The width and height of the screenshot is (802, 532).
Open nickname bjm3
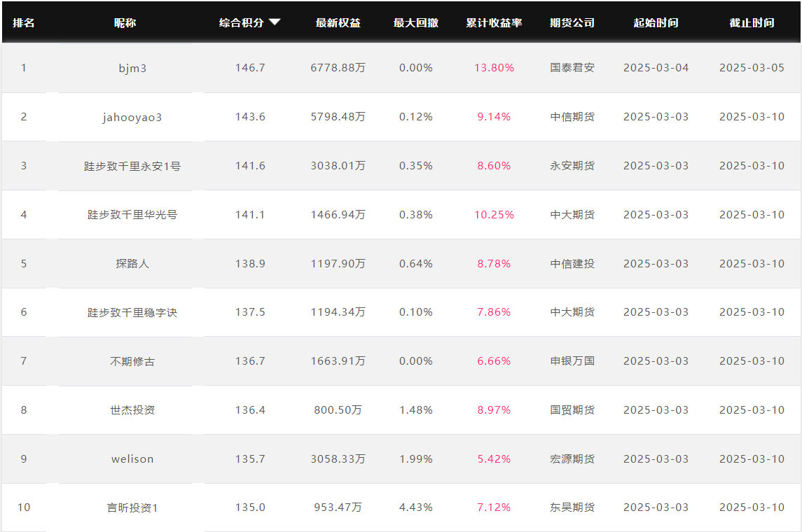pos(132,69)
